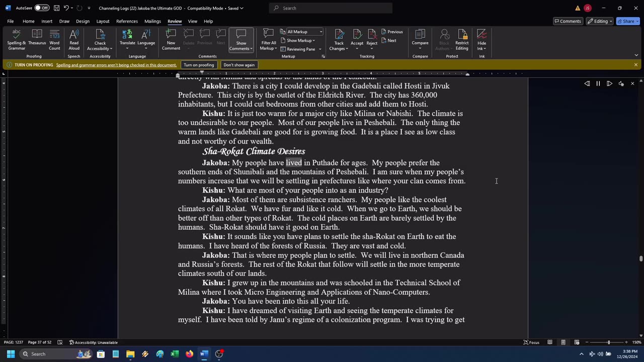Open the Share dropdown
This screenshot has height=362, width=644.
628,21
